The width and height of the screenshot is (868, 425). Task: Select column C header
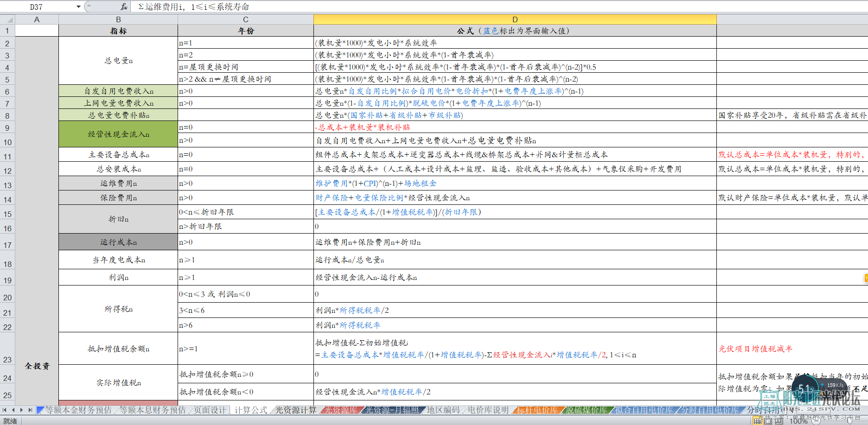(246, 19)
